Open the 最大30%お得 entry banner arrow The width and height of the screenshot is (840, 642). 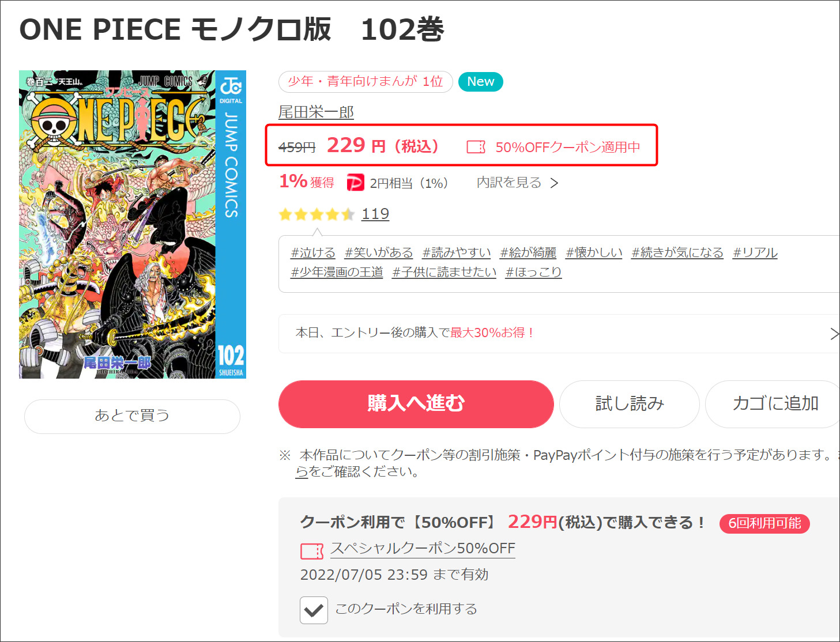pyautogui.click(x=833, y=333)
